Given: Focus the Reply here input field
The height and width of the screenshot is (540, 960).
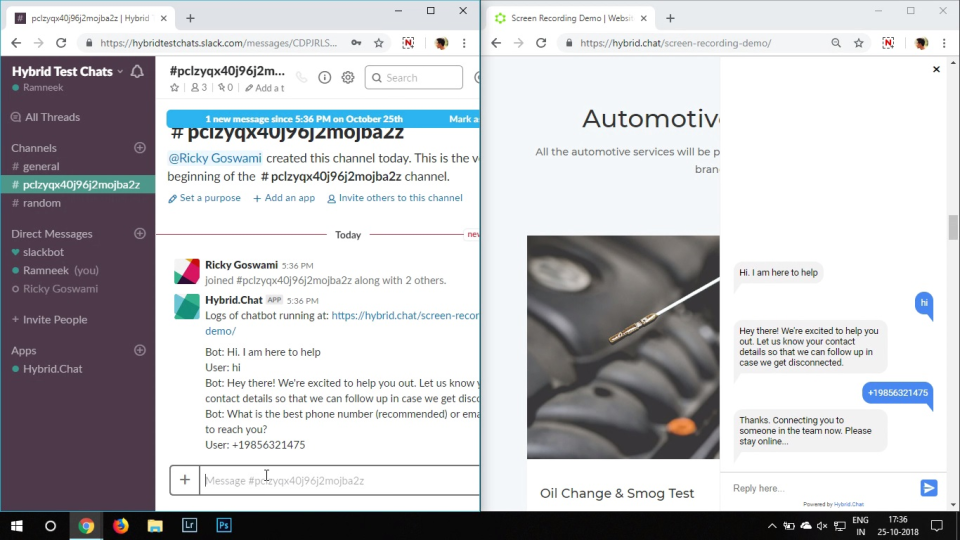Looking at the screenshot, I should (820, 488).
